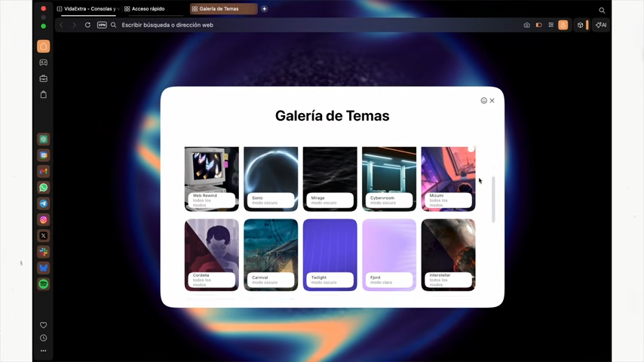
Task: Go forward with the forward arrow
Action: 75,25
